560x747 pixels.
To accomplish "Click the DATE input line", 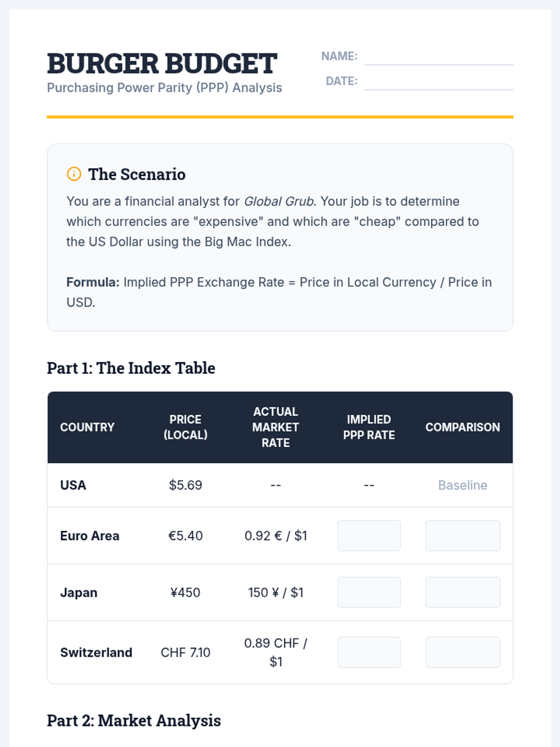I will [438, 82].
